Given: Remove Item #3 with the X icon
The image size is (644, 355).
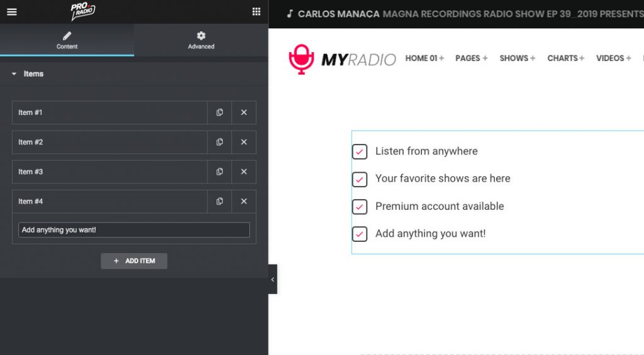Looking at the screenshot, I should pyautogui.click(x=244, y=172).
